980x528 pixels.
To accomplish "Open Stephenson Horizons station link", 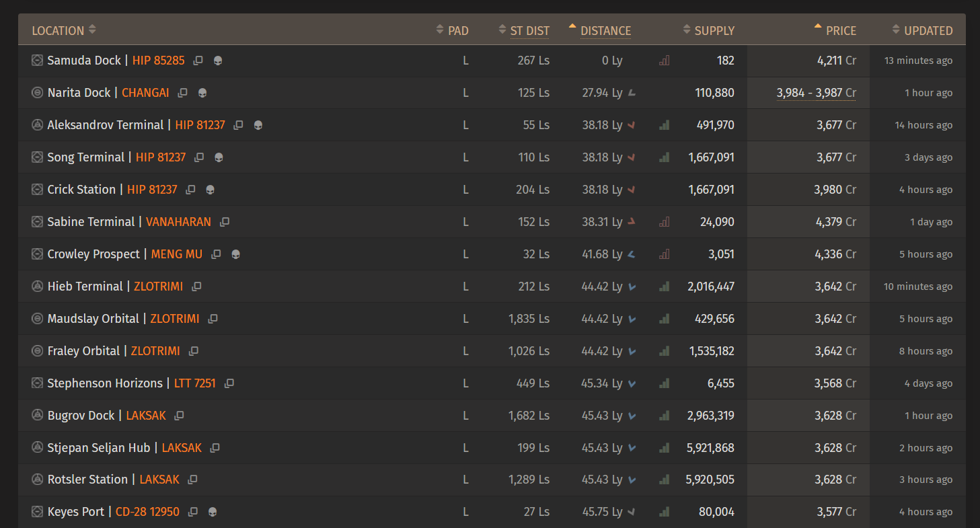I will (105, 383).
